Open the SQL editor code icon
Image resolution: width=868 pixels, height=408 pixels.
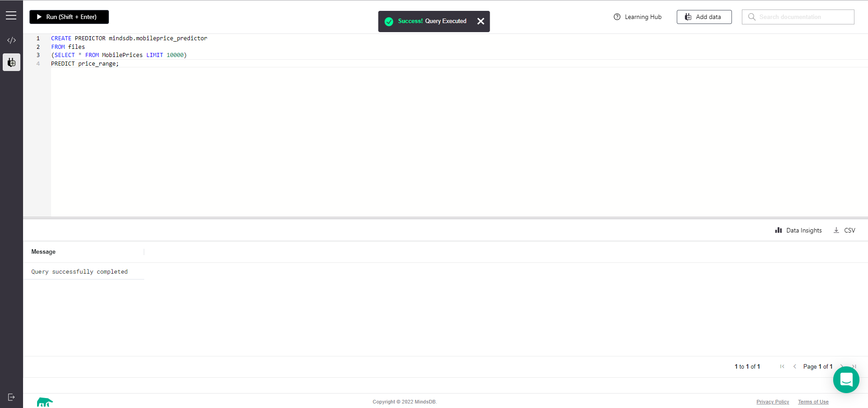click(11, 40)
